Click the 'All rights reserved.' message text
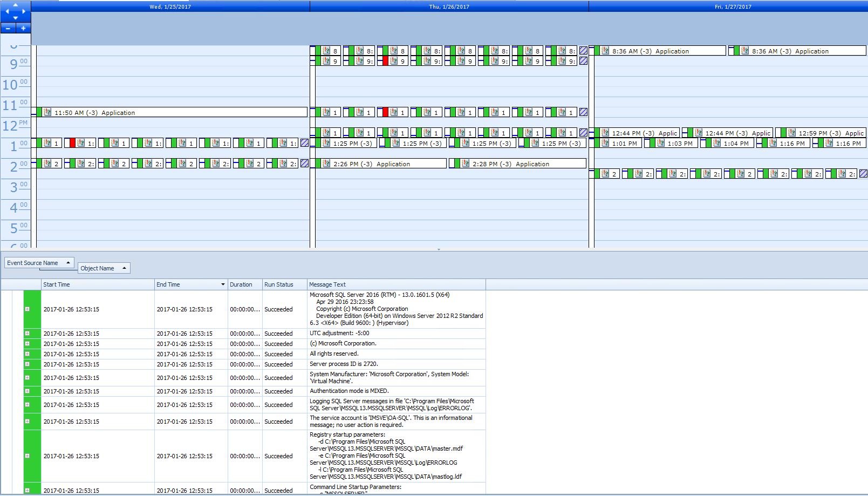This screenshot has height=496, width=868. 334,354
